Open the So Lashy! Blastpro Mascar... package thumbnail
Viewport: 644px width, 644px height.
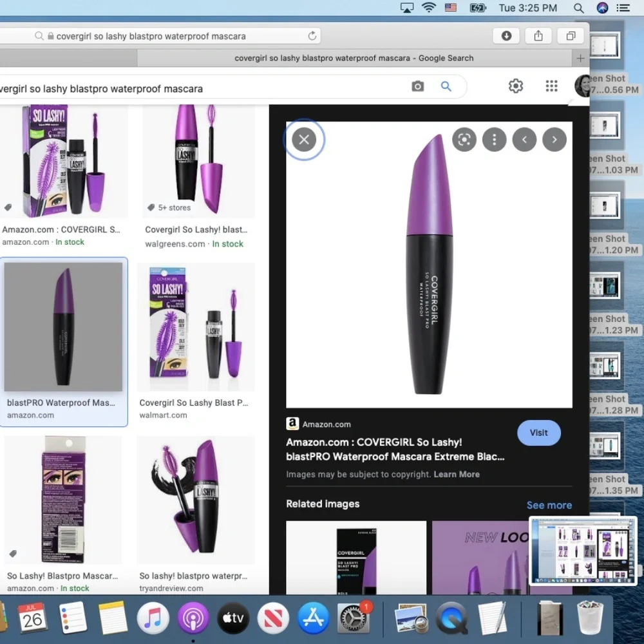pos(63,500)
